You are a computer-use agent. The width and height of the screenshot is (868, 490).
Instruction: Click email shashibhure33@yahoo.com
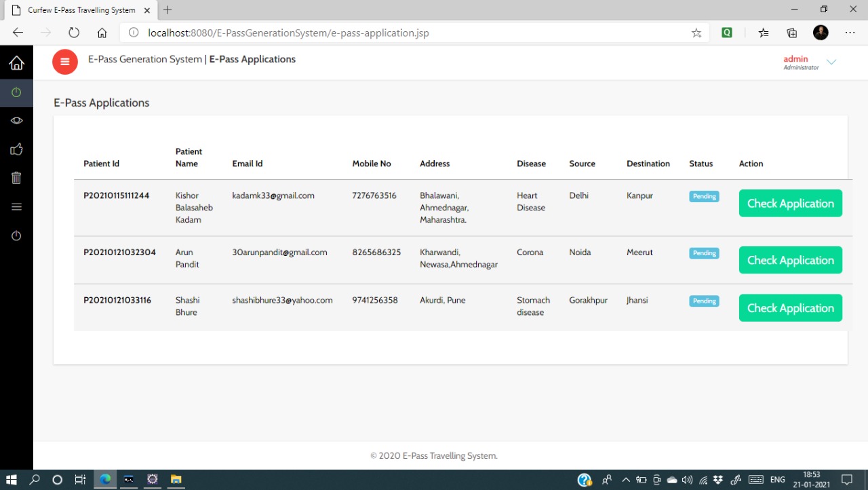[282, 300]
